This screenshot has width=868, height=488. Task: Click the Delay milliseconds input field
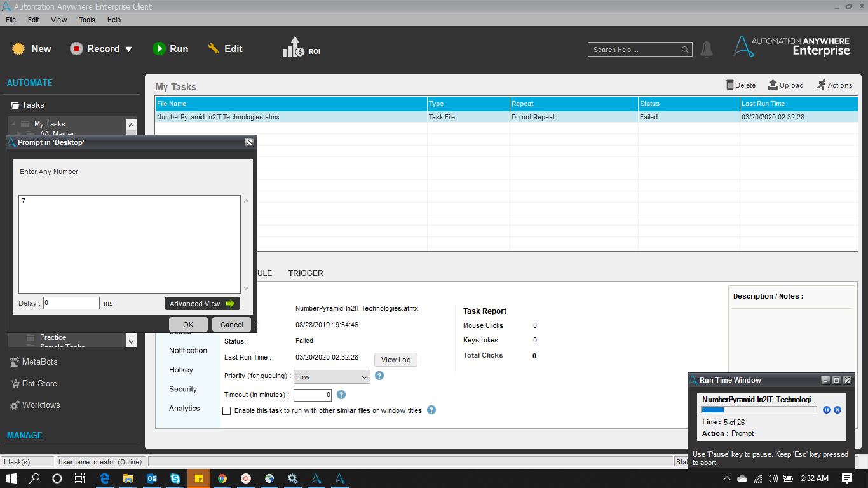(71, 303)
